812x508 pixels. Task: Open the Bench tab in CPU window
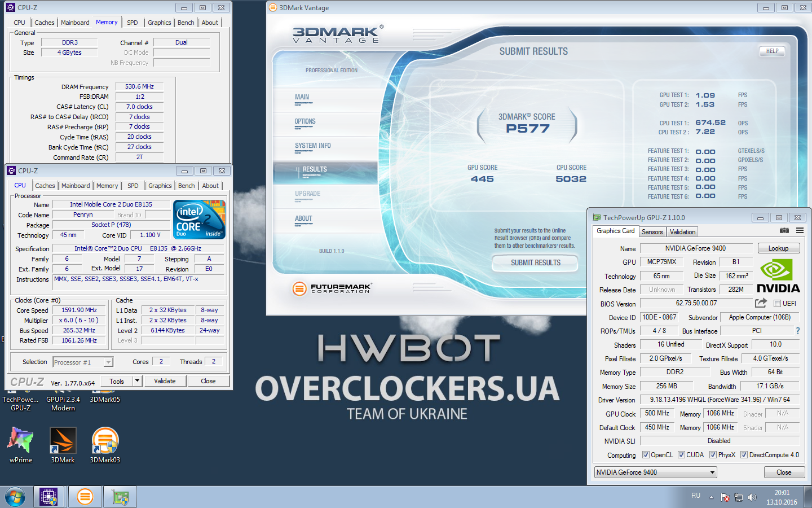click(186, 186)
